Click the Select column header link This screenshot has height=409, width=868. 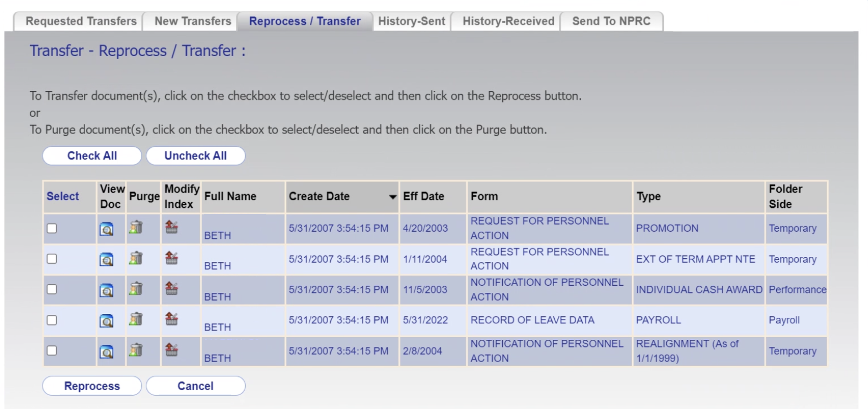click(x=63, y=196)
